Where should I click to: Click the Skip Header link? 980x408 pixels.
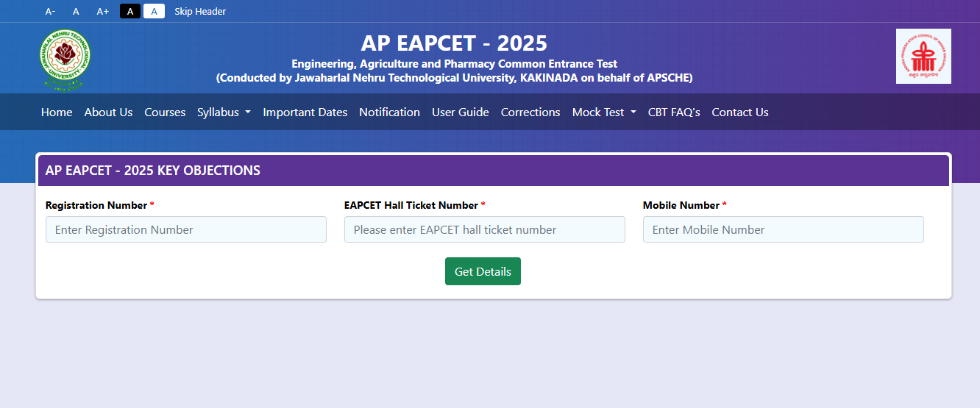[x=200, y=12]
